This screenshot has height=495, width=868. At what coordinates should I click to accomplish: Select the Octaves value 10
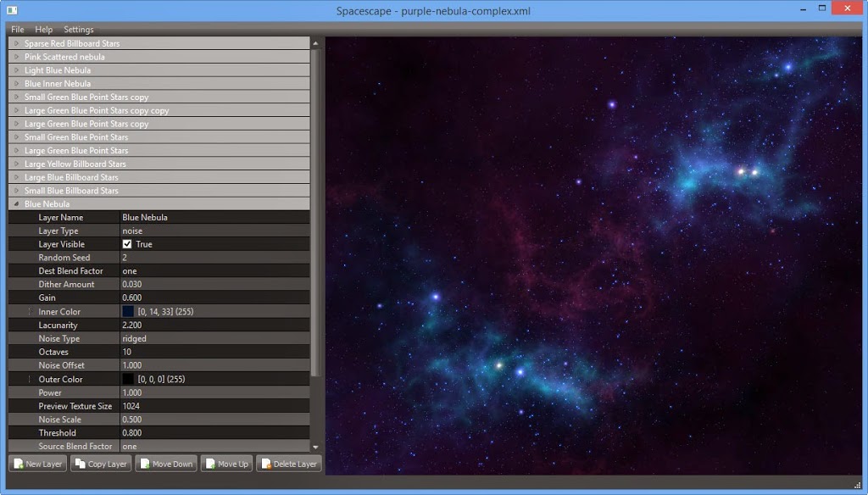[x=127, y=352]
